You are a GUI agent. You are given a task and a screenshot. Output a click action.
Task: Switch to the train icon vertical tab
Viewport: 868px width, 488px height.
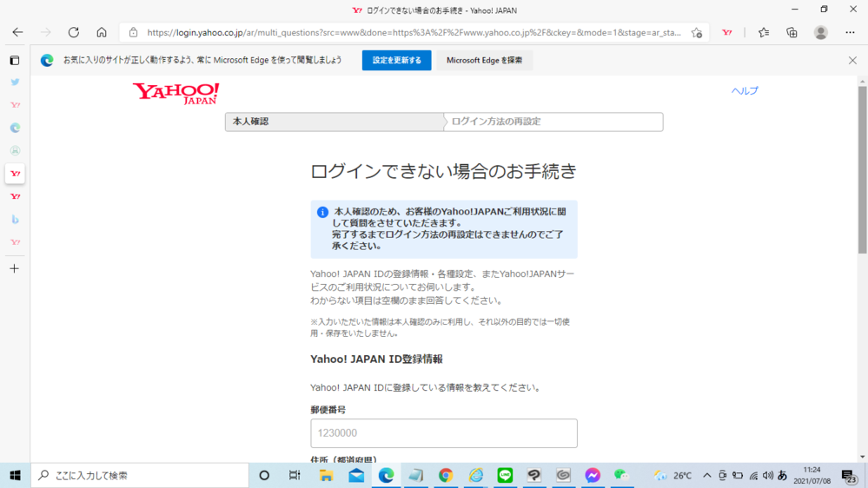tap(15, 150)
